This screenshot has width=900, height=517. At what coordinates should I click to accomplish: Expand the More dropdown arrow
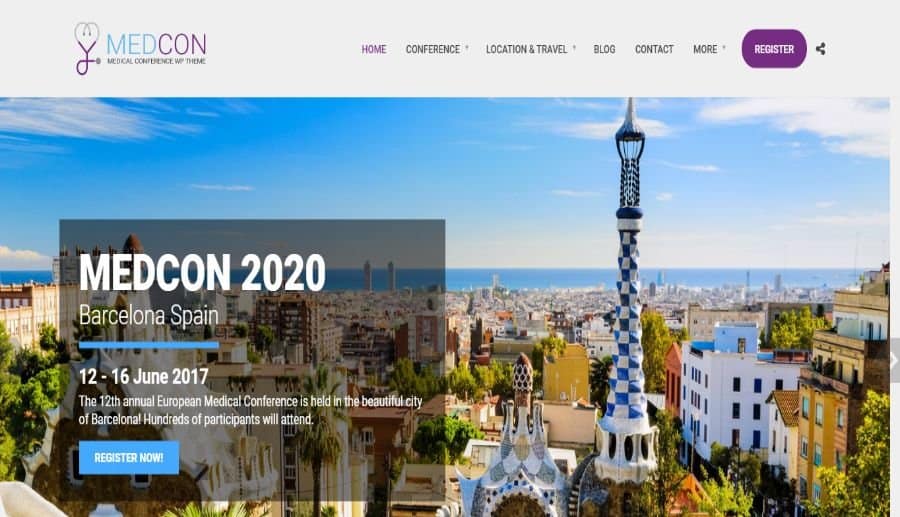click(x=723, y=48)
